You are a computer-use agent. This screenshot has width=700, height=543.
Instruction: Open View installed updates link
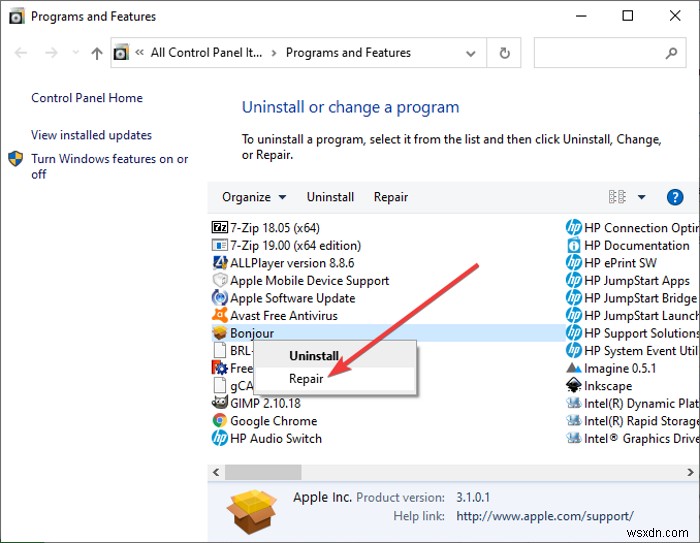coord(92,135)
